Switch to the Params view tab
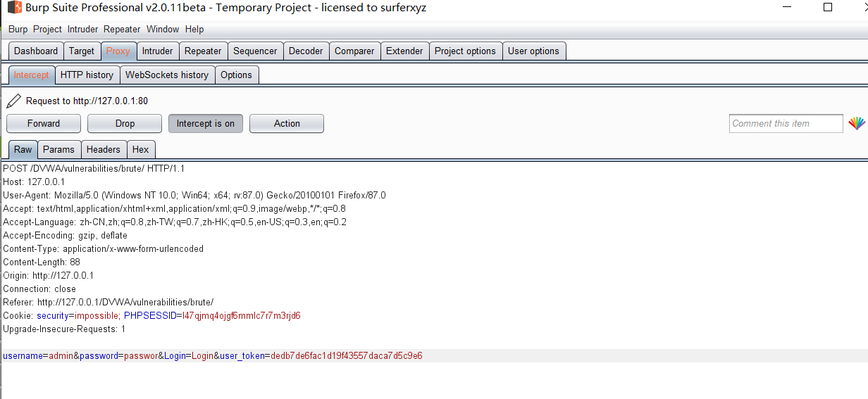The height and width of the screenshot is (399, 868). [58, 149]
